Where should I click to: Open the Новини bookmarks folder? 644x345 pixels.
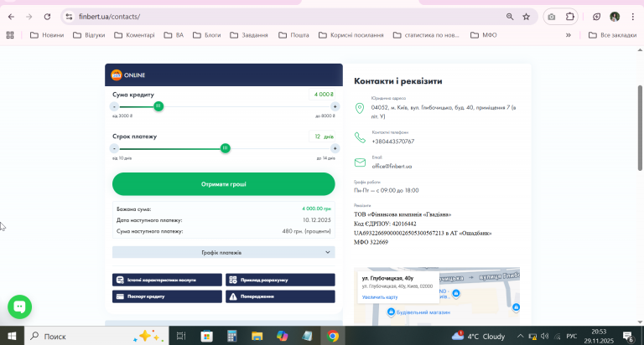(x=47, y=35)
